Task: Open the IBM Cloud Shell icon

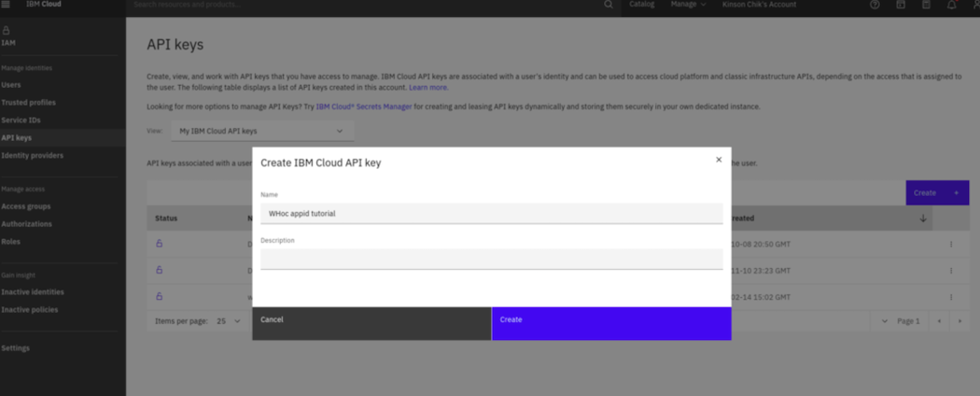Action: [x=901, y=5]
